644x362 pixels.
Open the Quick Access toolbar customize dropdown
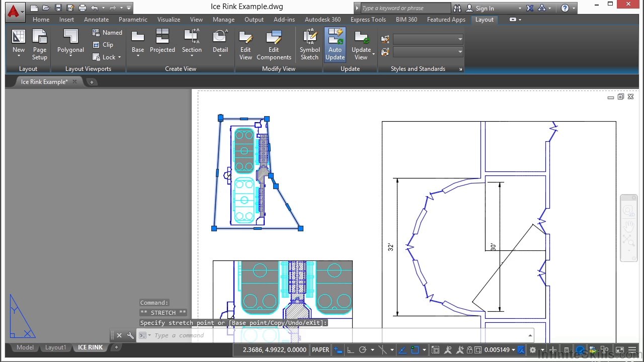click(x=129, y=8)
